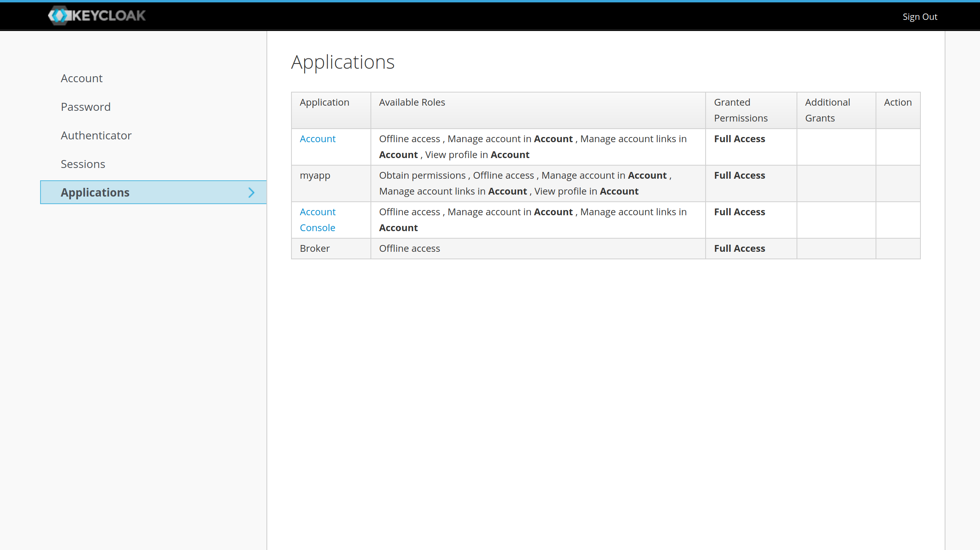Click the Granted Permissions column header
This screenshot has height=550, width=980.
coord(751,110)
